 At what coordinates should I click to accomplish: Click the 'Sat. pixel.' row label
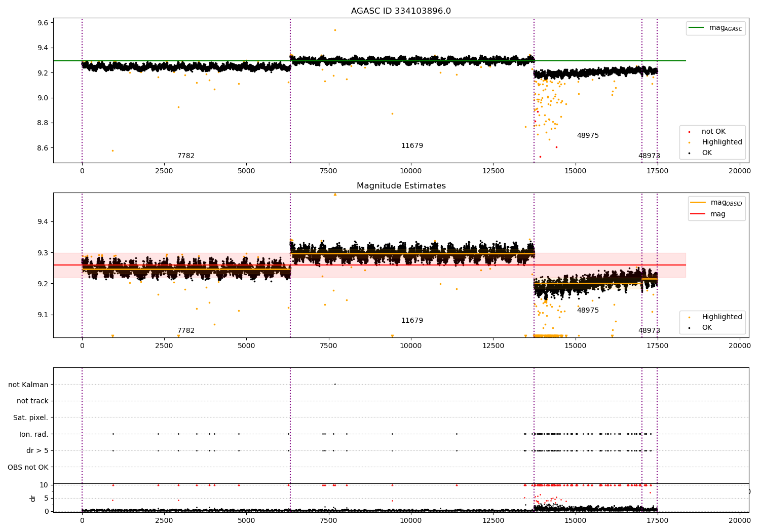30,418
